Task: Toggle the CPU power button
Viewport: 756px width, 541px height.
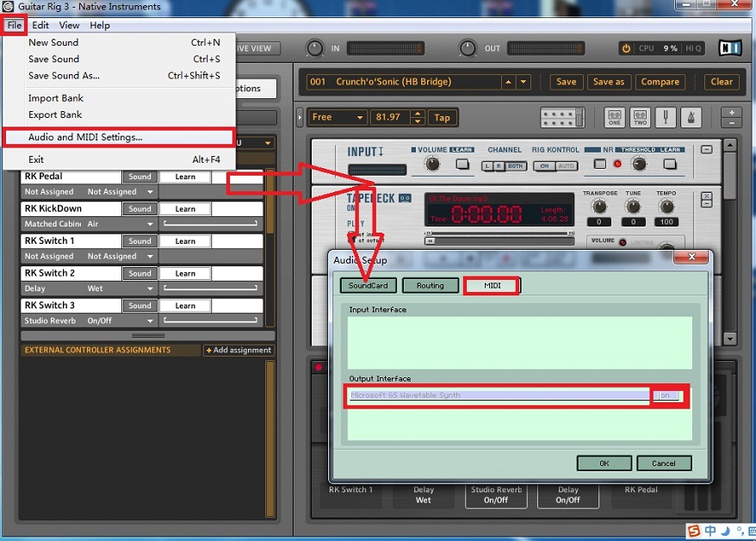Action: pos(626,48)
